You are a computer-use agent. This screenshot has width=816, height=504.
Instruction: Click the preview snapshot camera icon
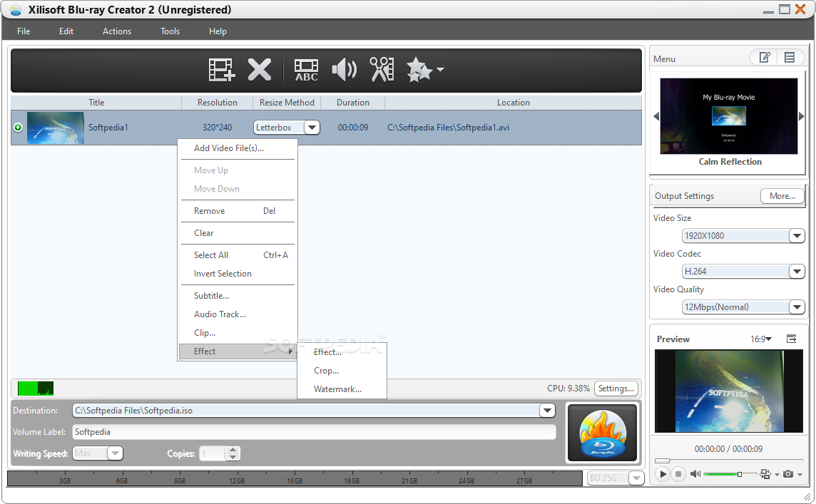coord(788,474)
